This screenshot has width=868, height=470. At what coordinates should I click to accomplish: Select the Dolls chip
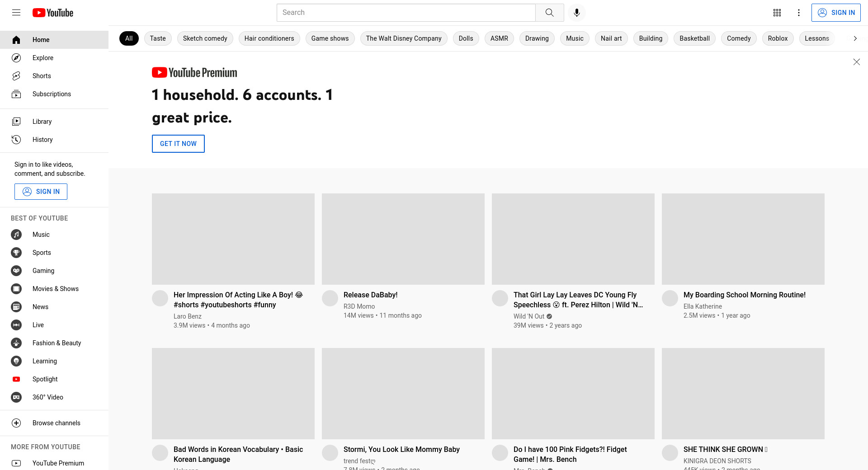tap(466, 38)
